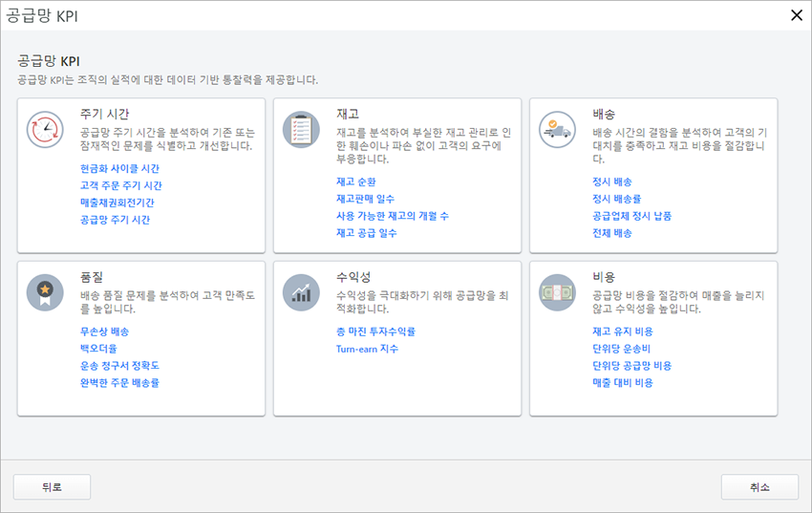Screen dimensions: 812x513
Task: Click the 배송 delivery truck icon
Action: [557, 129]
